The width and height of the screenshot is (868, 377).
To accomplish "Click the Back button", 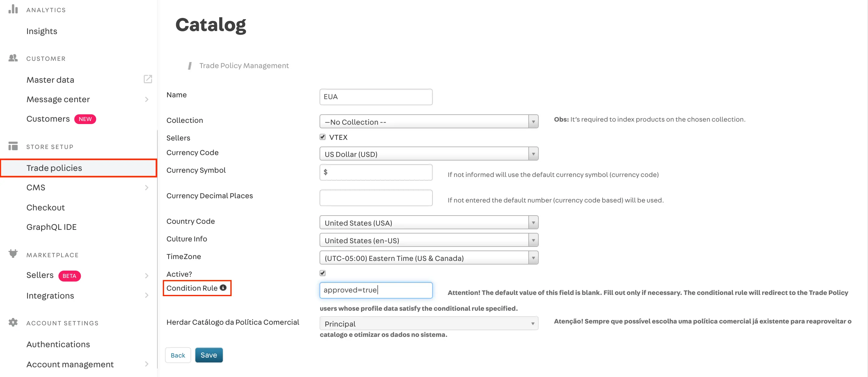I will 178,355.
